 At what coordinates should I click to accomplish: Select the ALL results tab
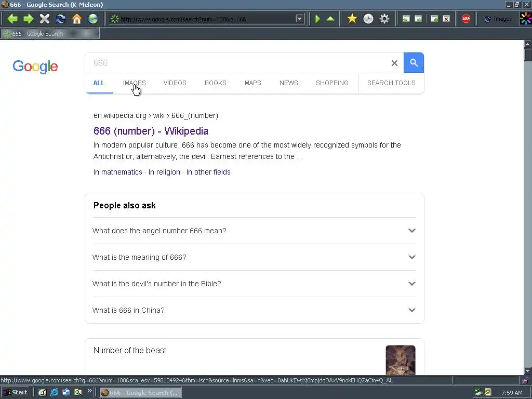coord(99,83)
